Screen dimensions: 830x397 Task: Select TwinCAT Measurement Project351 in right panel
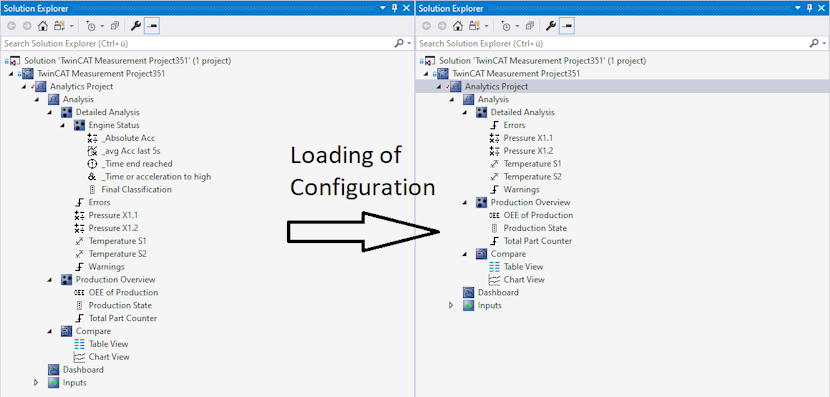point(516,74)
